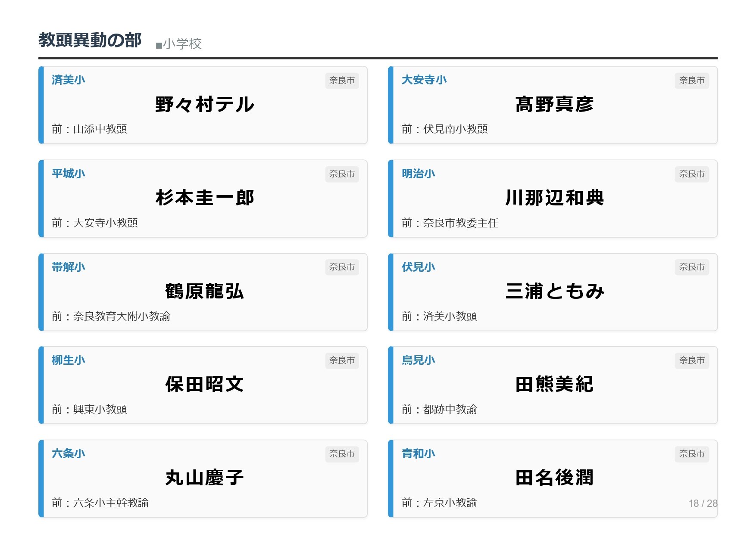Open the 平城小 school title
756x534 pixels.
pos(68,174)
